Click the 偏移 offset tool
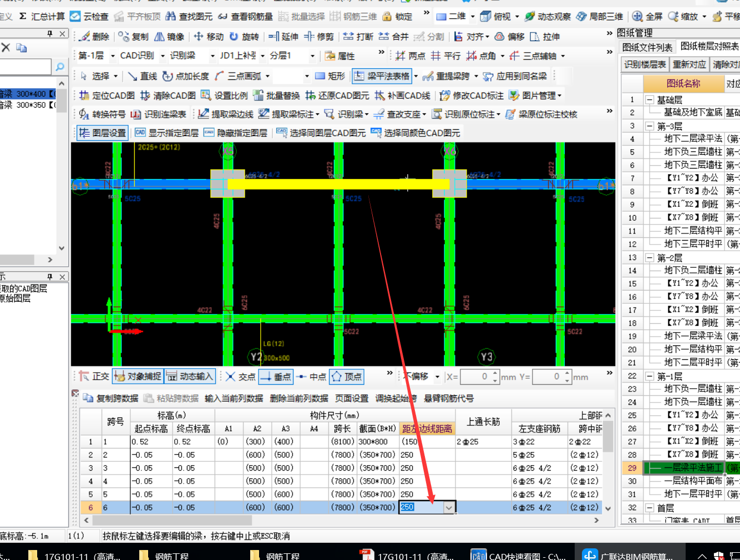 click(509, 37)
